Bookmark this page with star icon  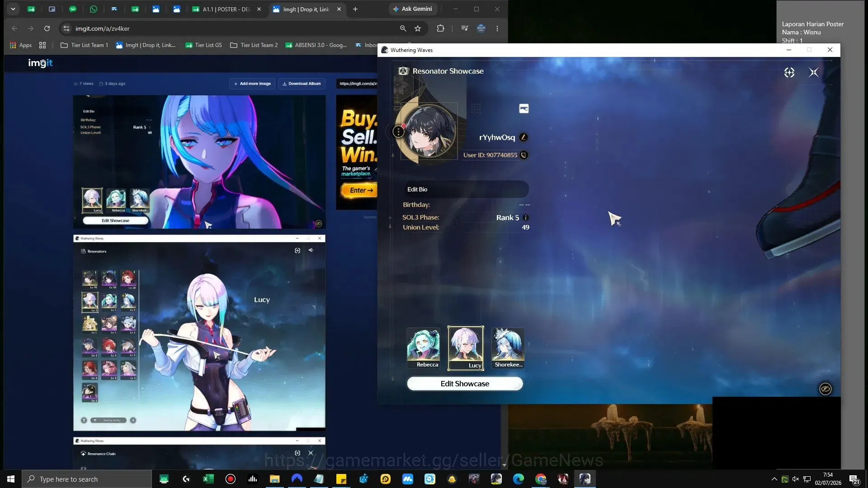418,28
